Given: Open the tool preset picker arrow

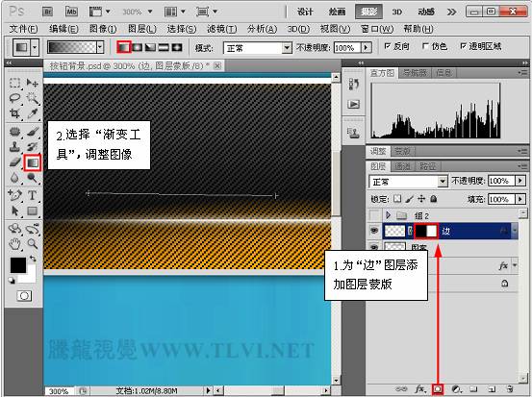Looking at the screenshot, I should (x=35, y=47).
